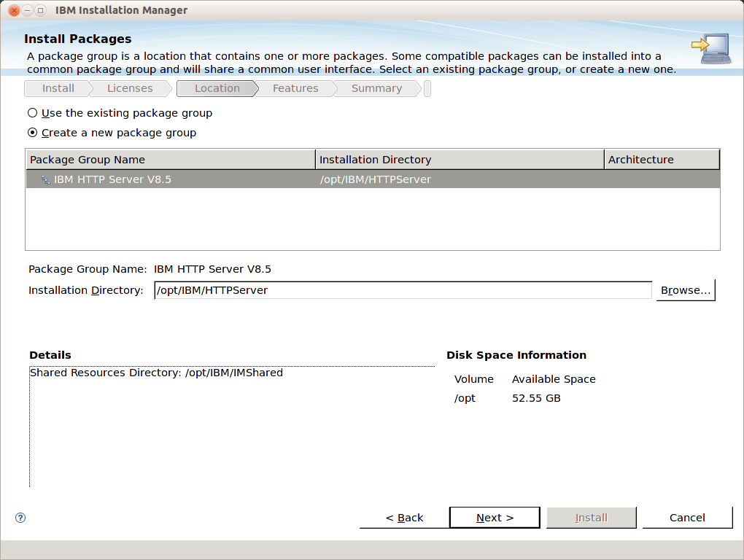Cancel the installation wizard

pos(687,517)
